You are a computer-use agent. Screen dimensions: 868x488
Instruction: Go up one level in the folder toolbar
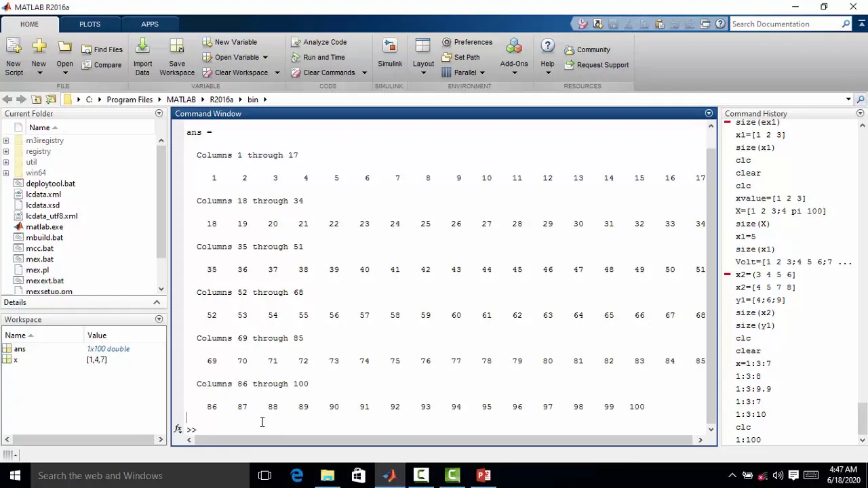37,100
